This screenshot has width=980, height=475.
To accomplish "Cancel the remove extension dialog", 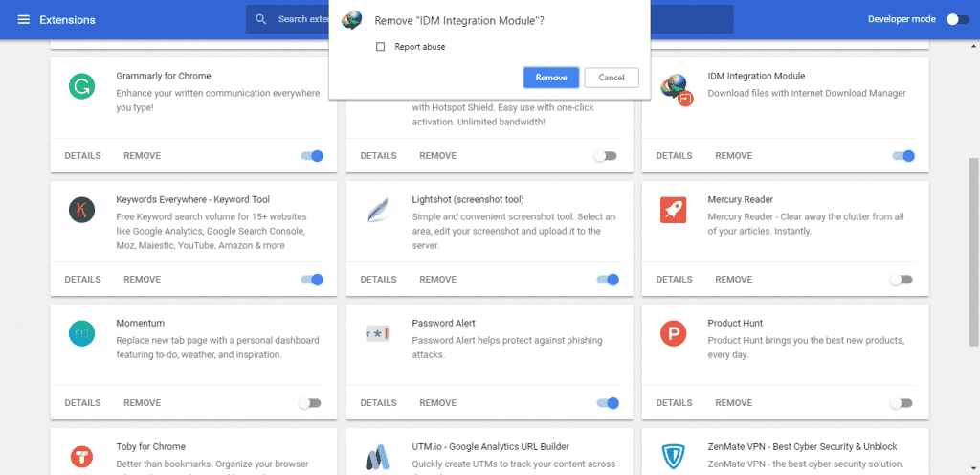I will 612,78.
